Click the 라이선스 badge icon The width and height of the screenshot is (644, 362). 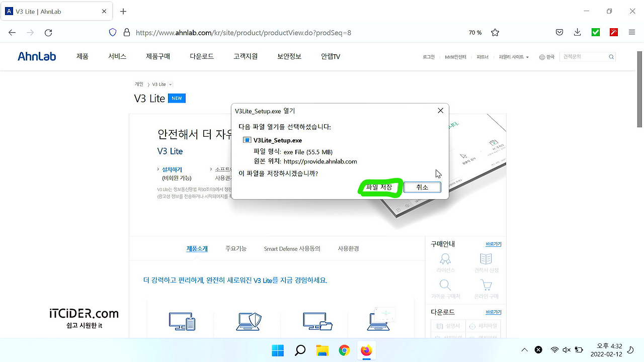coord(445,259)
